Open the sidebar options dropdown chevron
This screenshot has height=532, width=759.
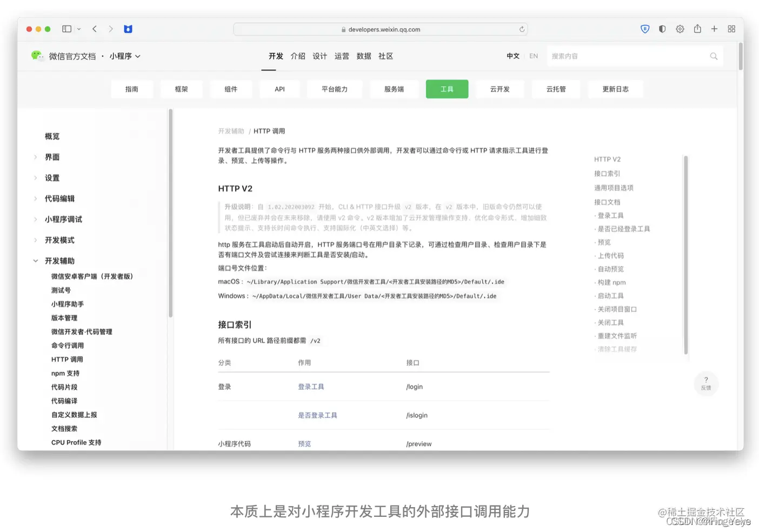click(79, 29)
